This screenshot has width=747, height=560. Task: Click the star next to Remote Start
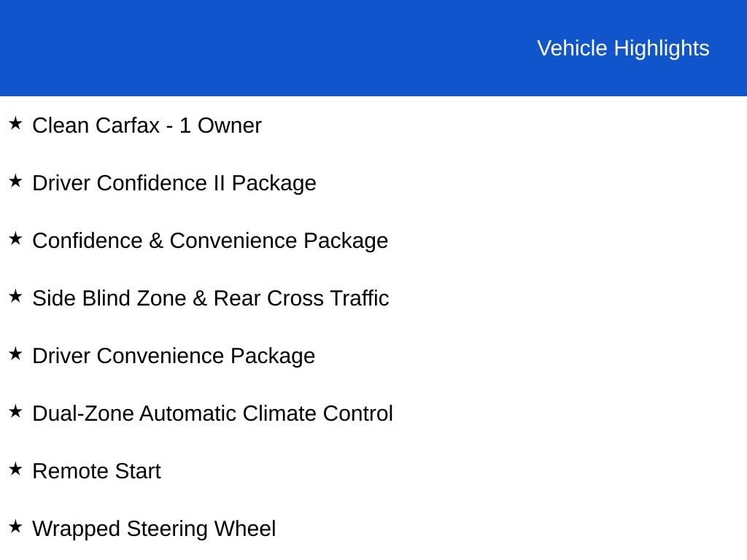coord(15,469)
